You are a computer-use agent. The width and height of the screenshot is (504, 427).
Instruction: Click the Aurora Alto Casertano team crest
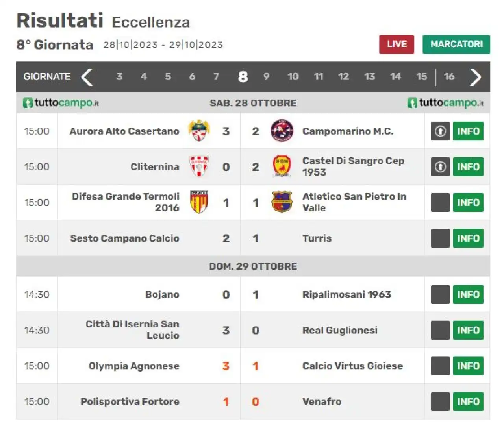199,131
